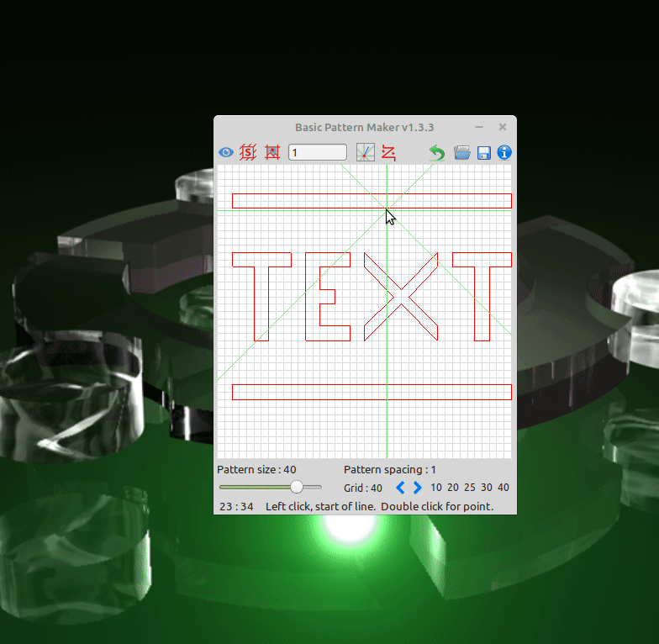This screenshot has width=659, height=644.
Task: Decrease grid with left blue chevron
Action: (x=400, y=488)
